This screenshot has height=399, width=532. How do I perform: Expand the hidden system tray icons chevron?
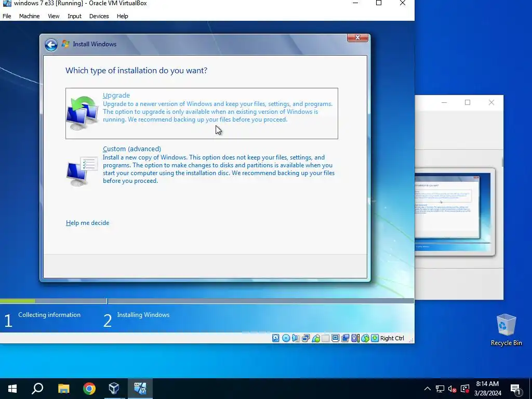click(428, 389)
